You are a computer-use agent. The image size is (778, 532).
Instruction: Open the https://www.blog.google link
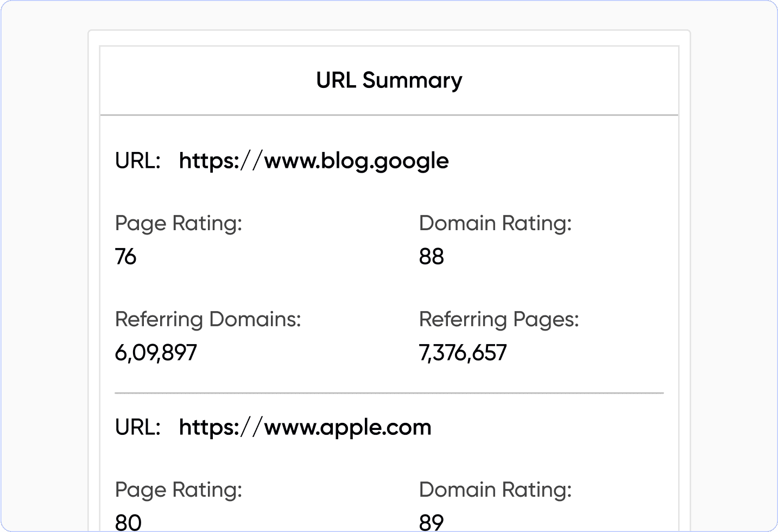314,161
